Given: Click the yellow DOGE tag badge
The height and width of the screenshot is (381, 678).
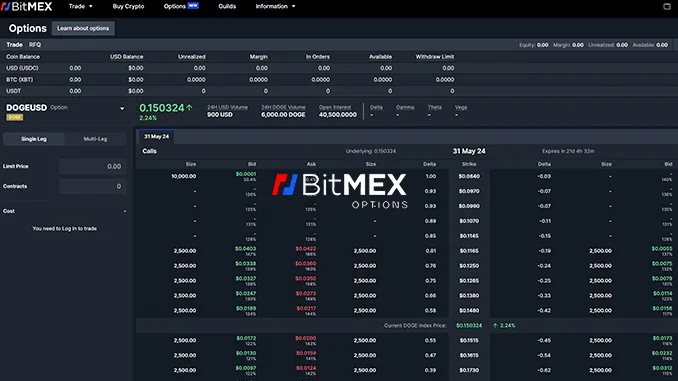Looking at the screenshot, I should pos(15,117).
